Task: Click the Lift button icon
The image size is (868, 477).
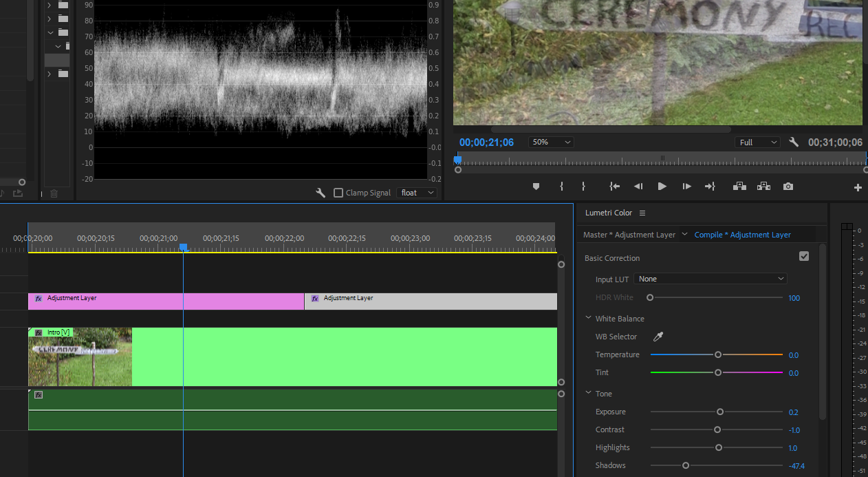Action: click(739, 187)
